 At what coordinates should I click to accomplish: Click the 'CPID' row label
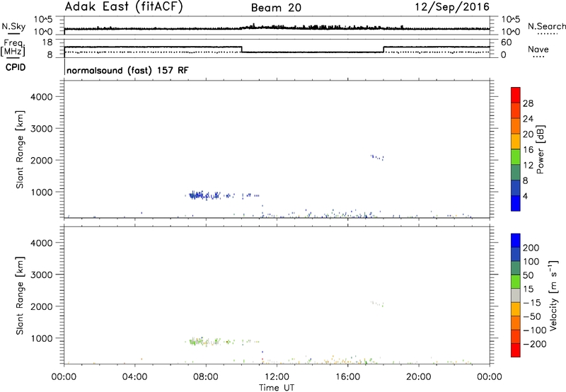[16, 67]
